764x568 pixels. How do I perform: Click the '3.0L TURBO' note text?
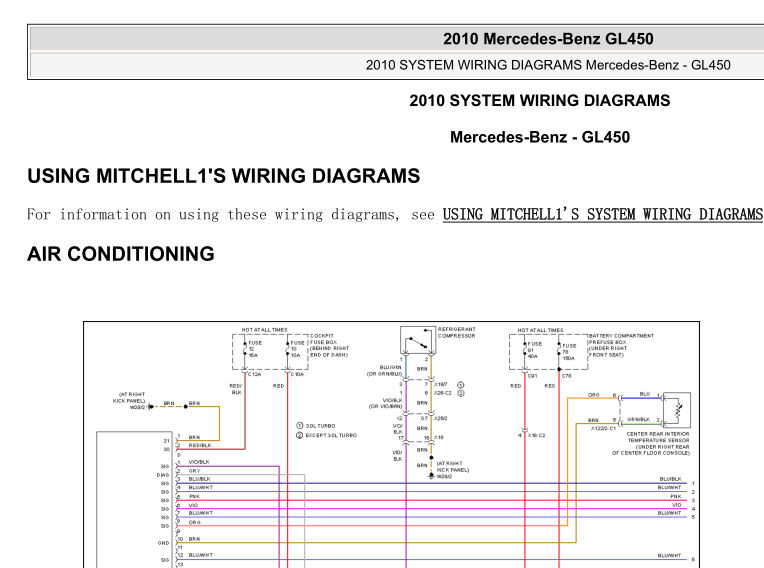320,426
